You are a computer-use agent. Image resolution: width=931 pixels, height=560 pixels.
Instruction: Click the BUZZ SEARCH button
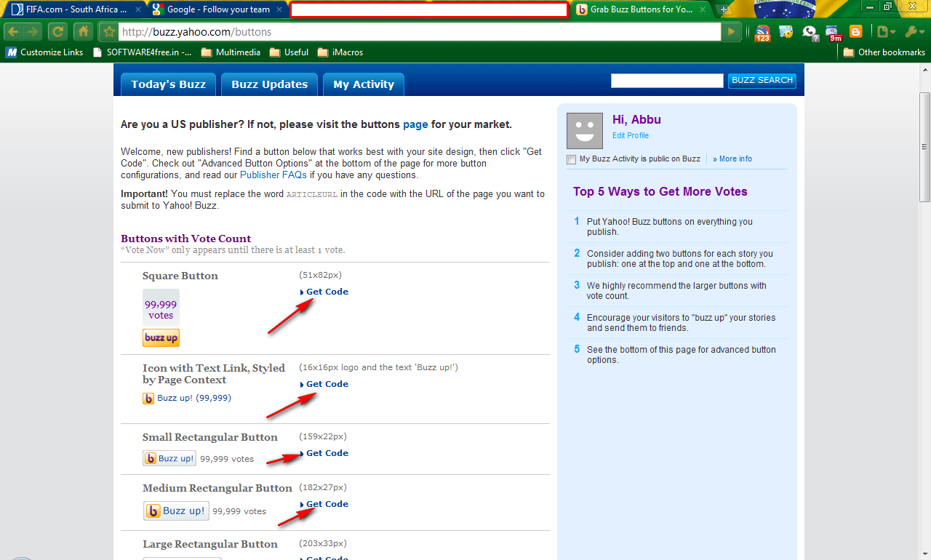click(762, 80)
